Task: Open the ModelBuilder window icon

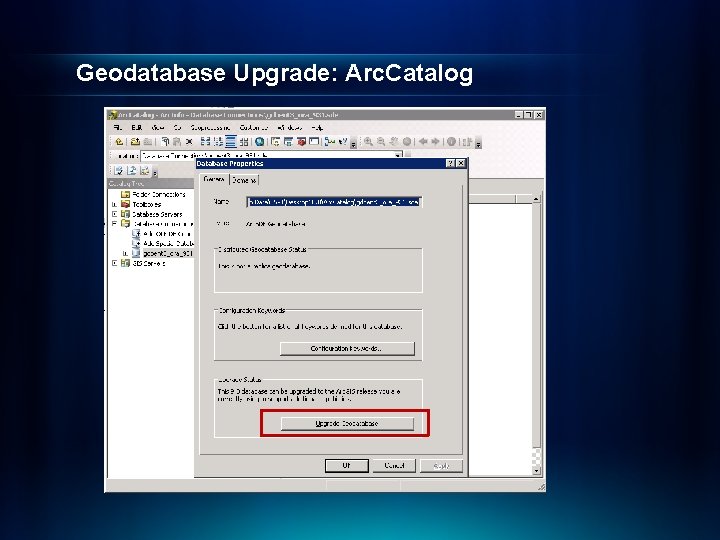Action: tap(329, 142)
